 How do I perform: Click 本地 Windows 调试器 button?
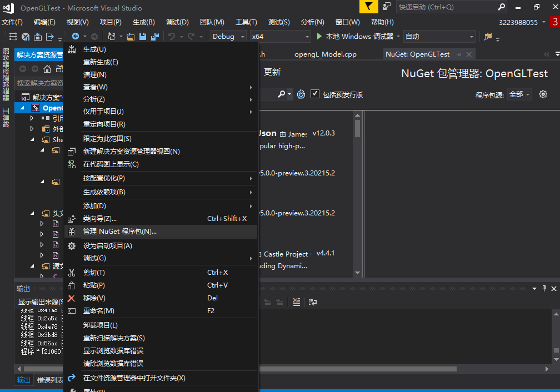[358, 37]
